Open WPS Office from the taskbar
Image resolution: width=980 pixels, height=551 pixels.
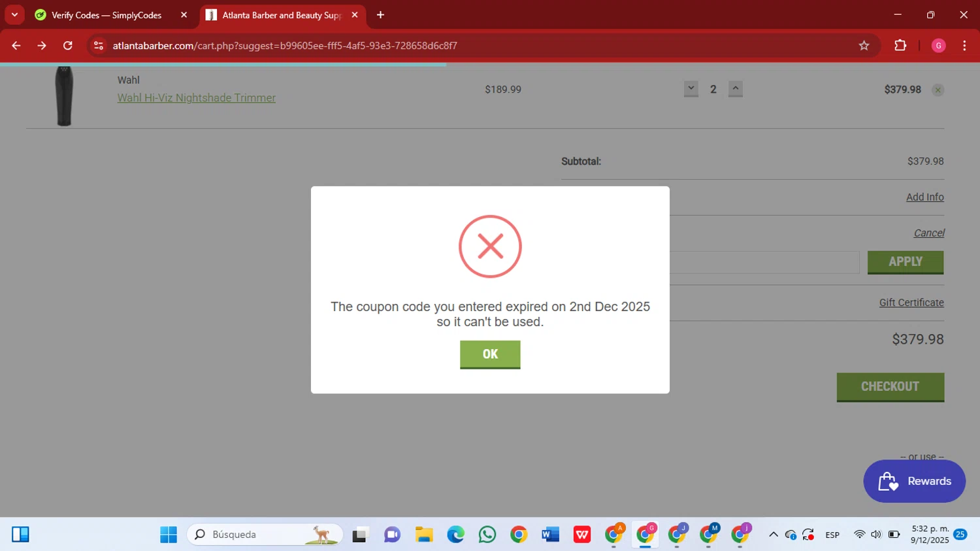tap(582, 535)
